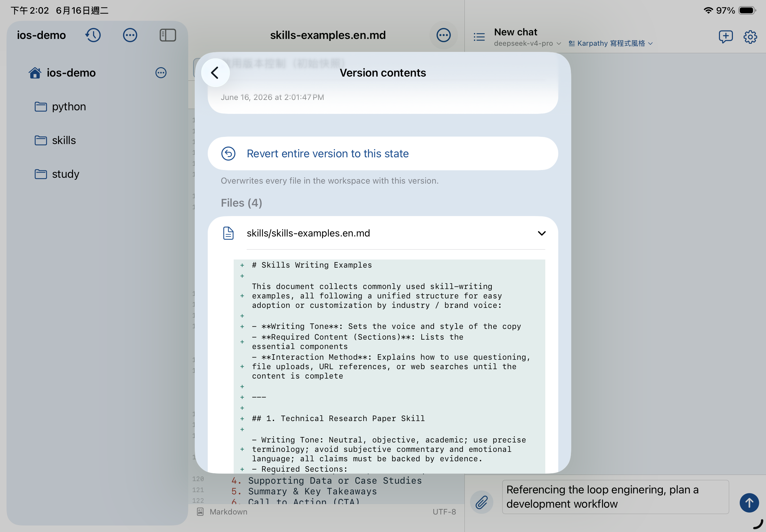The width and height of the screenshot is (766, 532).
Task: Click the Files (4) section heading
Action: pyautogui.click(x=241, y=203)
